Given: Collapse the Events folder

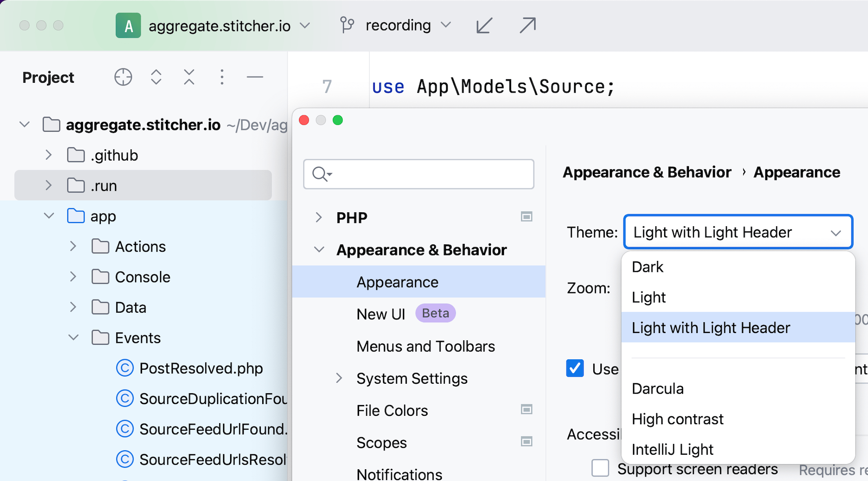Looking at the screenshot, I should (x=73, y=338).
